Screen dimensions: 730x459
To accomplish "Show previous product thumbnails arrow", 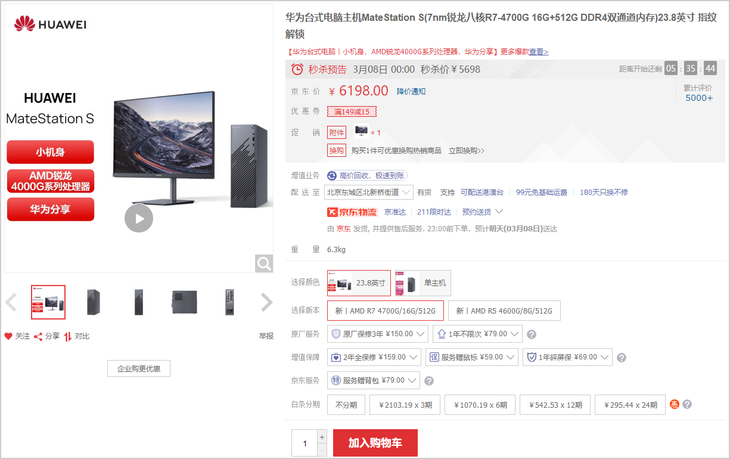I will (11, 302).
